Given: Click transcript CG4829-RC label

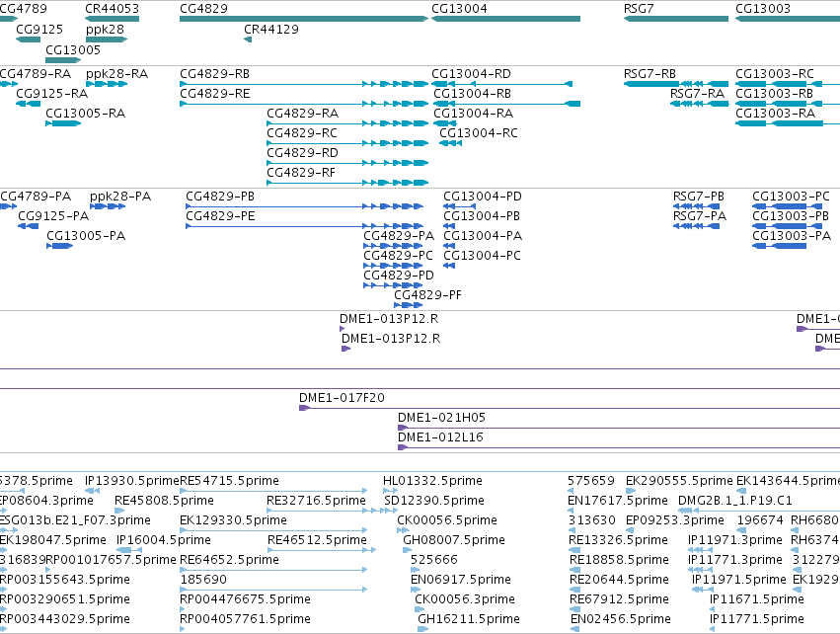Looking at the screenshot, I should [x=303, y=133].
